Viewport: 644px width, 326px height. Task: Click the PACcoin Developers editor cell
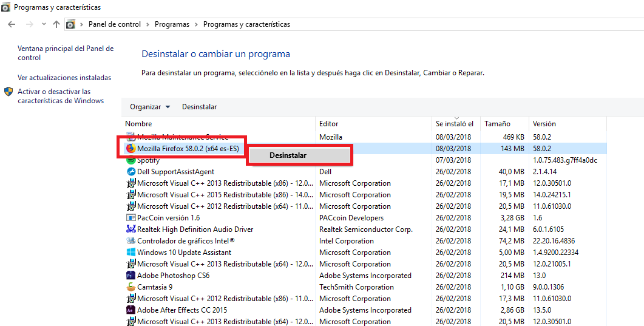[x=351, y=218]
